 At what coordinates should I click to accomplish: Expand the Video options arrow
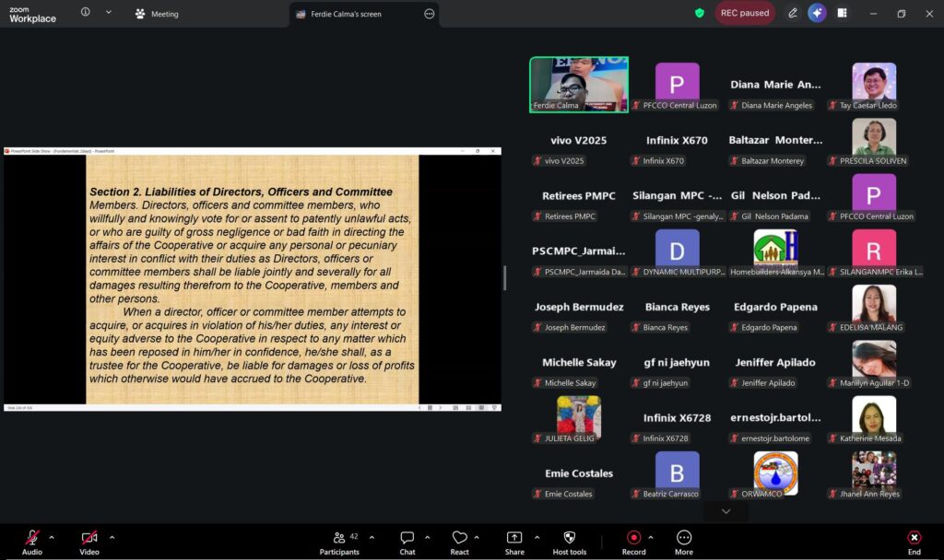[112, 537]
